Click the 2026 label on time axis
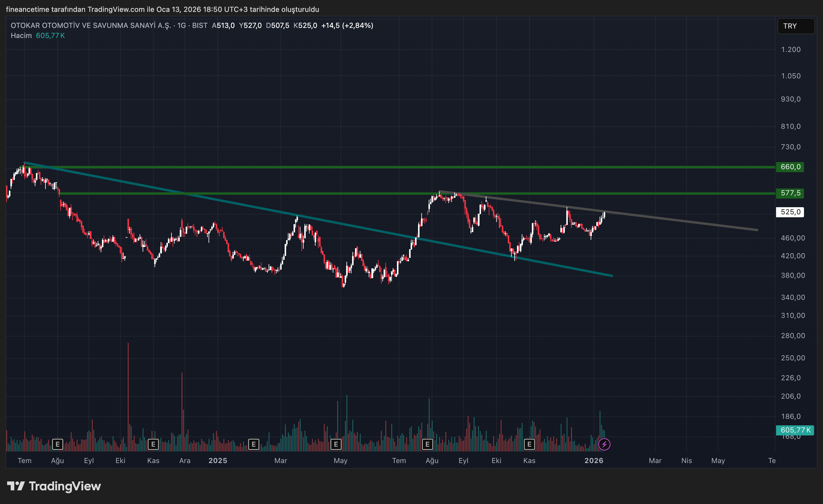This screenshot has height=504, width=823. tap(594, 461)
